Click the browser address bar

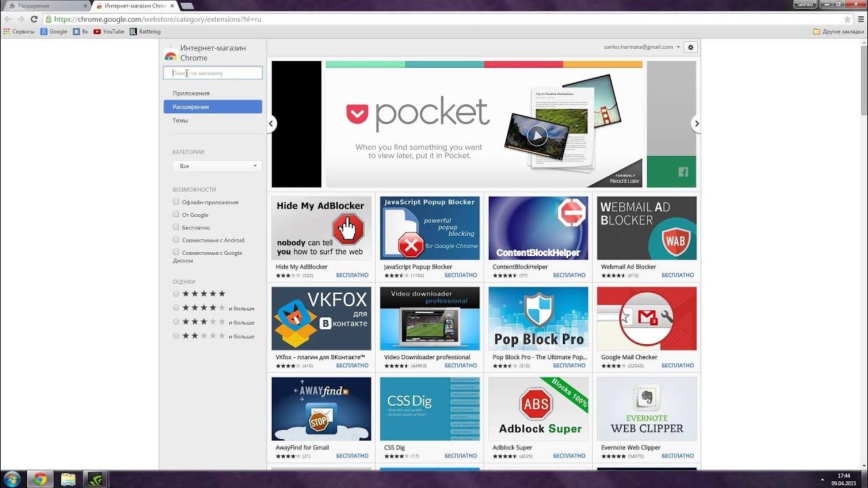pos(441,19)
